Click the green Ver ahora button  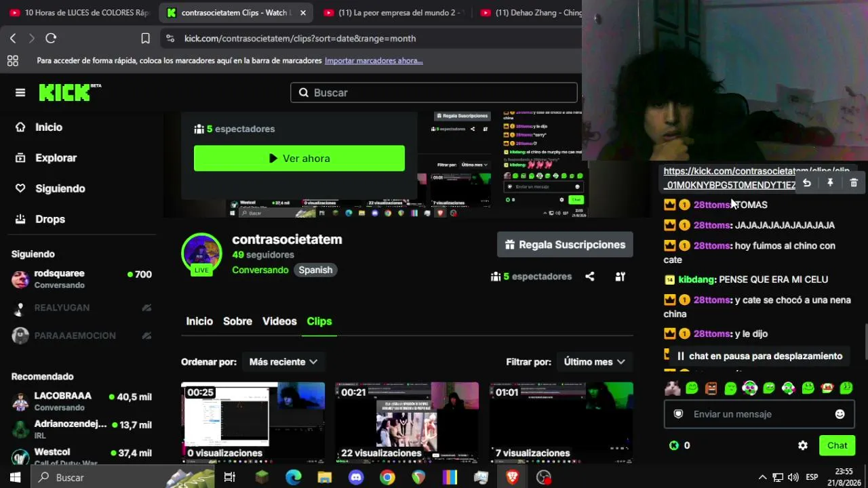pos(299,159)
